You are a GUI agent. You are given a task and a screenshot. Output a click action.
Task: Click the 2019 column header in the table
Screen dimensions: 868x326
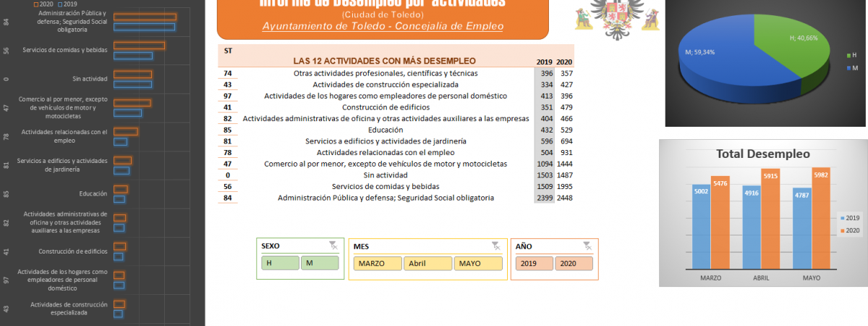coord(544,62)
